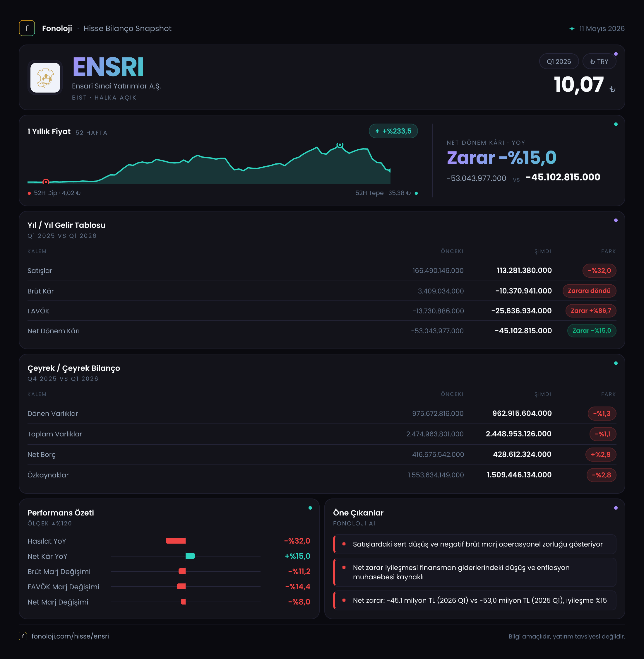Viewport: 644px width, 659px height.
Task: Click the Öne Çıkanlar heading
Action: (358, 513)
